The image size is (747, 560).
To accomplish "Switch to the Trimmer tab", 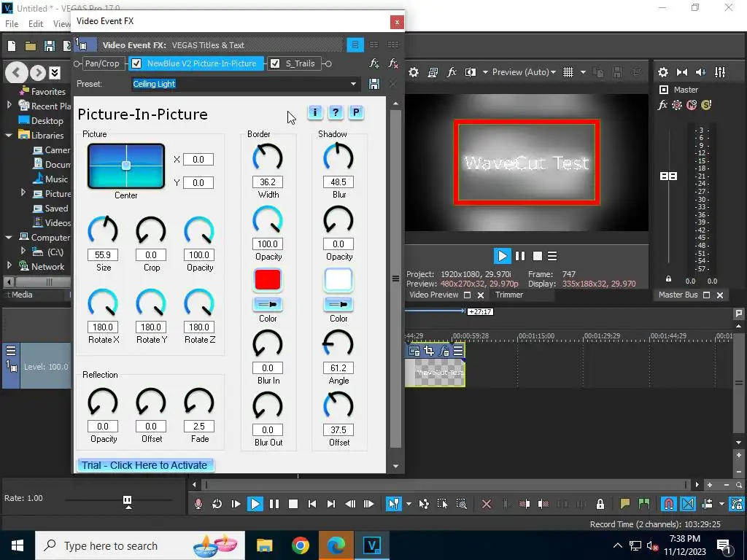I will [508, 295].
